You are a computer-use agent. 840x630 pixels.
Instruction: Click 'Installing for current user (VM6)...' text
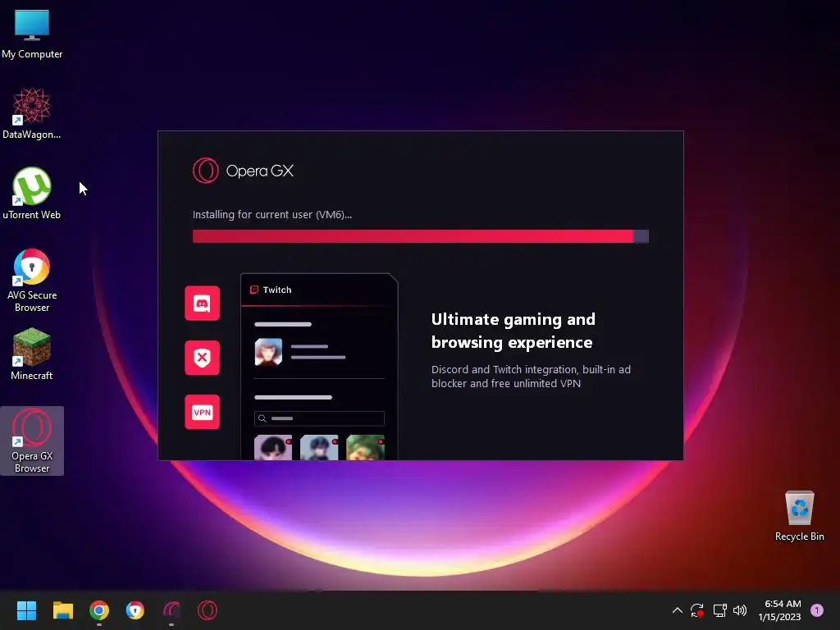(272, 214)
